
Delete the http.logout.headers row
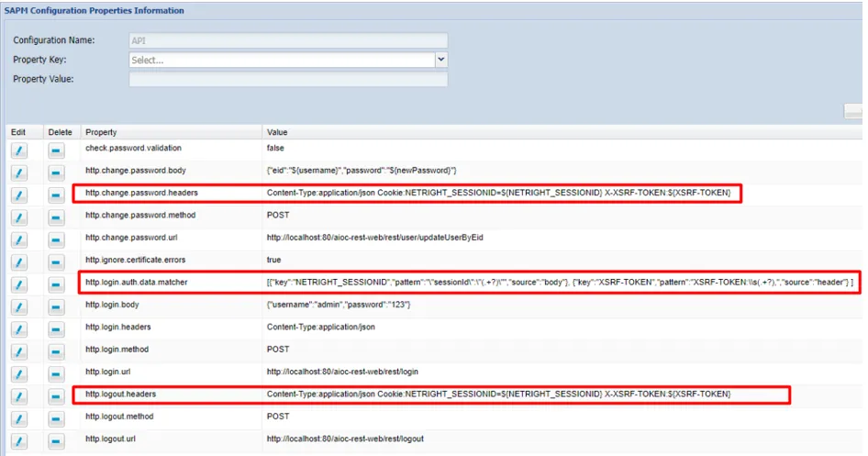pos(56,396)
